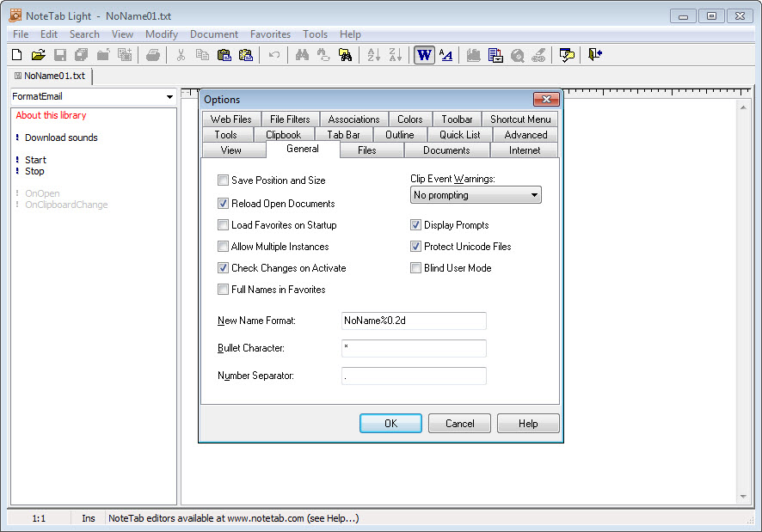
Task: Click the Spell check magnifier icon
Action: 517,55
